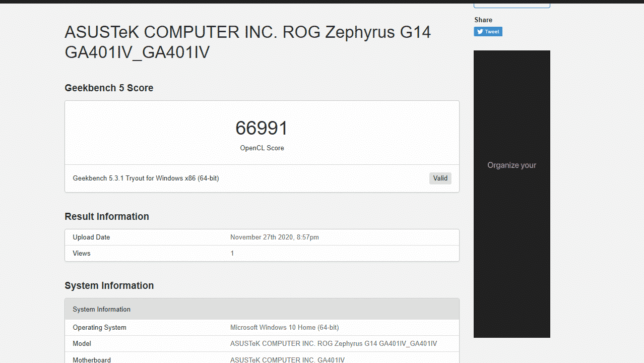The image size is (644, 363).
Task: Select the Motherboard value 'GA401IV' text
Action: point(331,360)
